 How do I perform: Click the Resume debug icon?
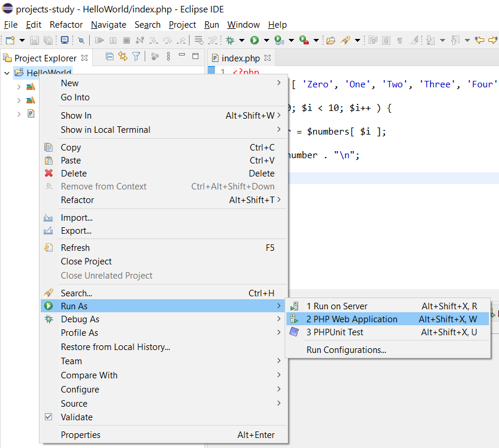pos(99,40)
